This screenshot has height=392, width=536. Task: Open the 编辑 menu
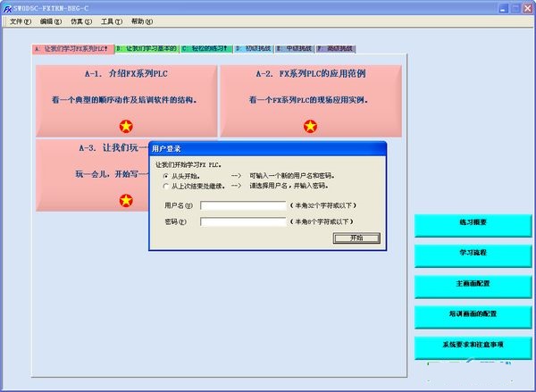(x=51, y=21)
